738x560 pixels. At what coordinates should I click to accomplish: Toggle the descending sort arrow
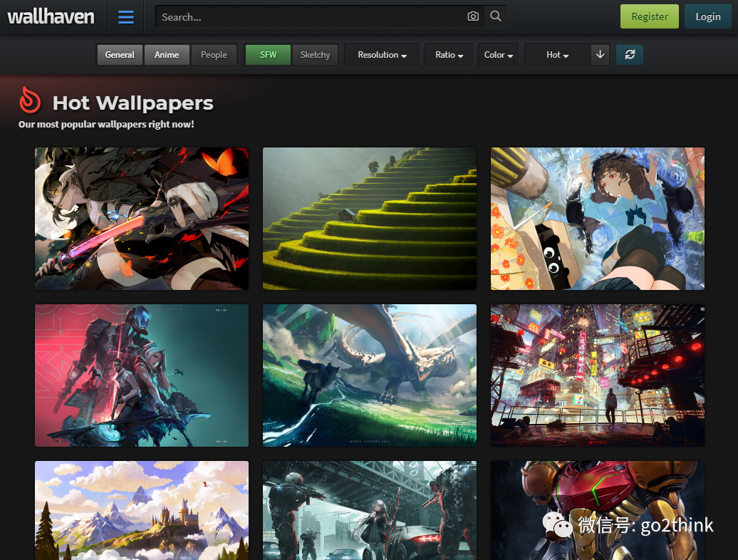click(x=600, y=55)
